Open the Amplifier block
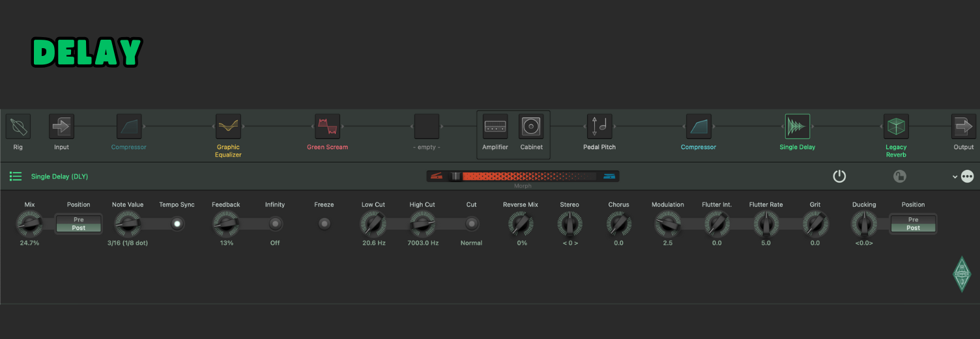 pyautogui.click(x=495, y=126)
